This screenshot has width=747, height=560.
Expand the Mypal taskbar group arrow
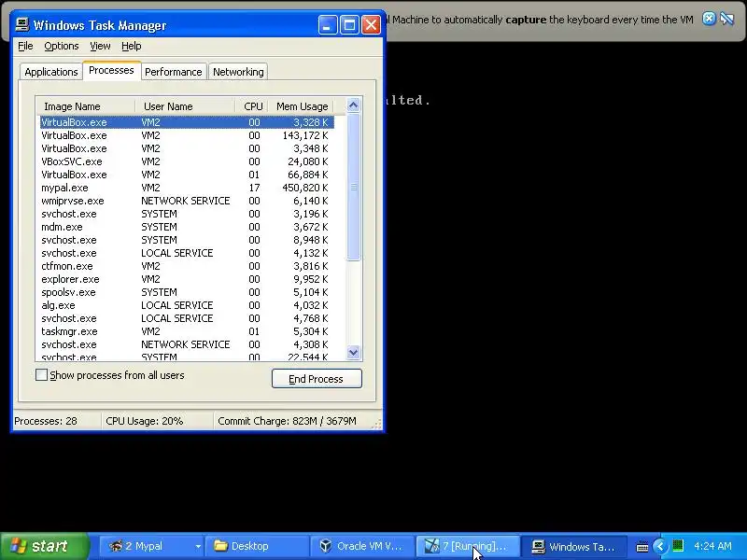click(x=198, y=546)
